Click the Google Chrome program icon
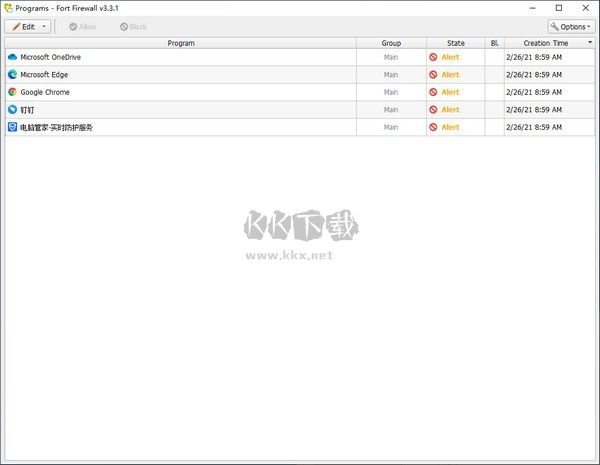The width and height of the screenshot is (600, 465). [x=12, y=92]
